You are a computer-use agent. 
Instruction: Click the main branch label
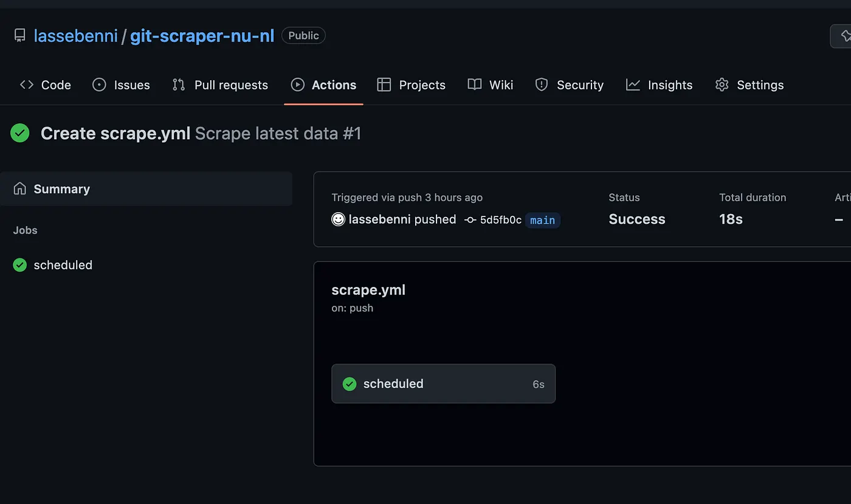point(542,220)
